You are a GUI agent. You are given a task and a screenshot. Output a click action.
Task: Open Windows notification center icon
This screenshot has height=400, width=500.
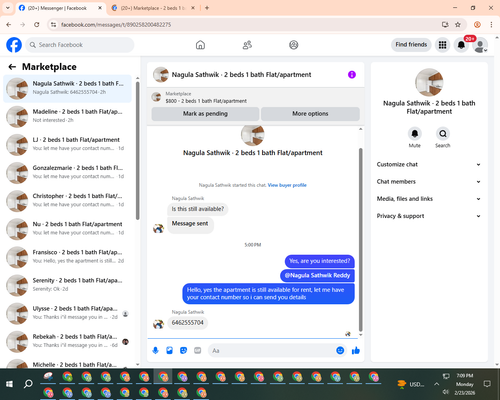pyautogui.click(x=487, y=384)
